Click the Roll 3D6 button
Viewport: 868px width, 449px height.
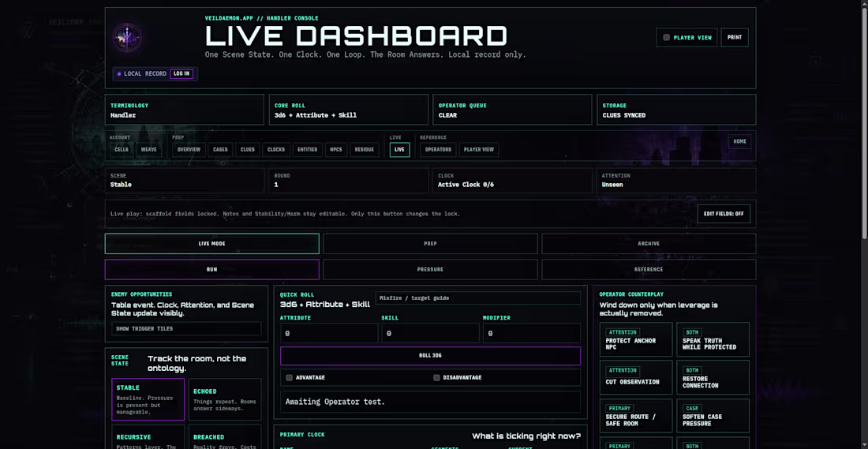tap(430, 356)
